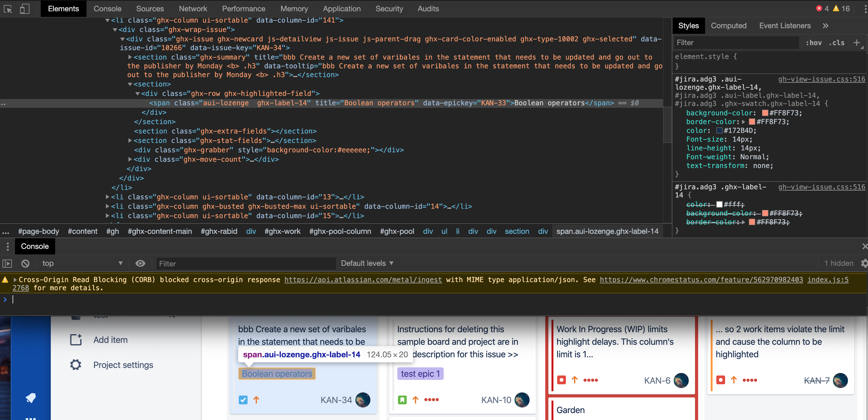
Task: Click test epic 1 label
Action: click(x=420, y=374)
